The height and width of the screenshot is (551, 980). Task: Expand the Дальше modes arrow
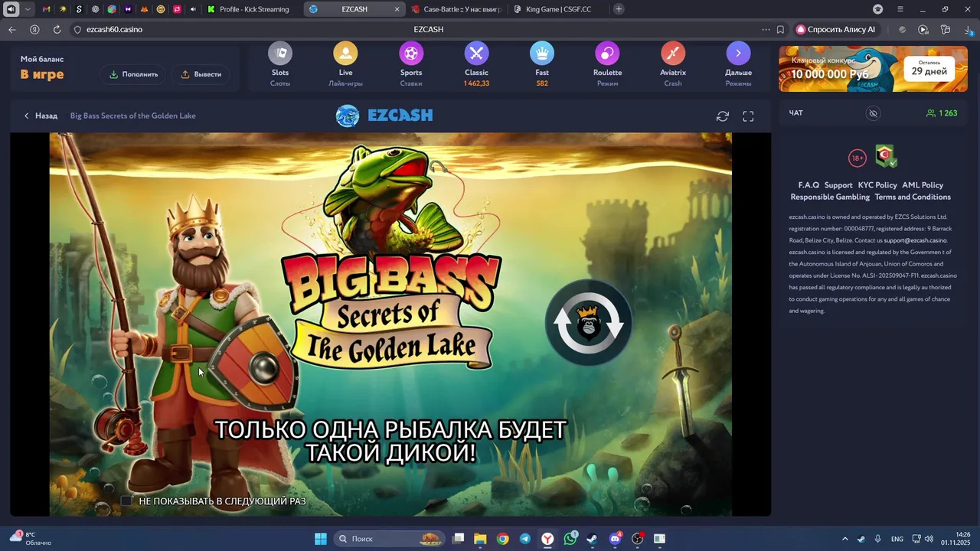[738, 53]
